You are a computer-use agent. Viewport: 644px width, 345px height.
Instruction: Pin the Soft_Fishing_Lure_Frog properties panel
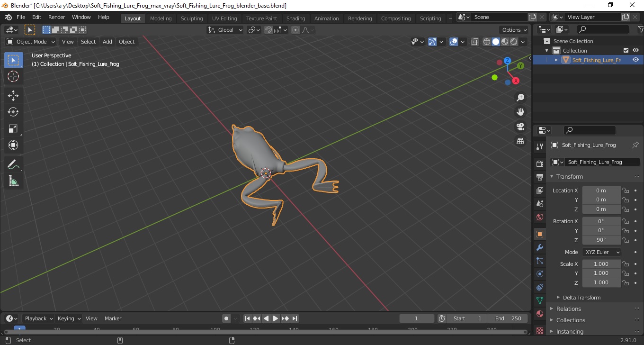click(635, 145)
